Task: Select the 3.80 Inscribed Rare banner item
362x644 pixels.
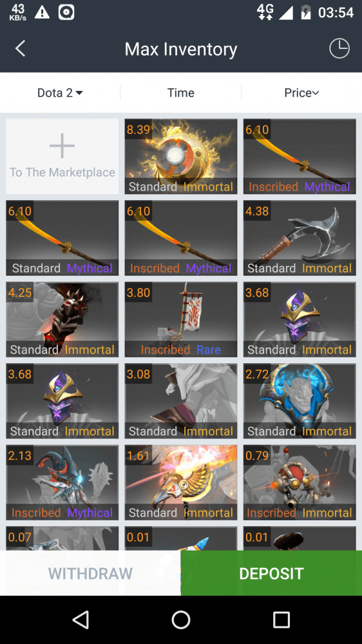Action: [181, 319]
